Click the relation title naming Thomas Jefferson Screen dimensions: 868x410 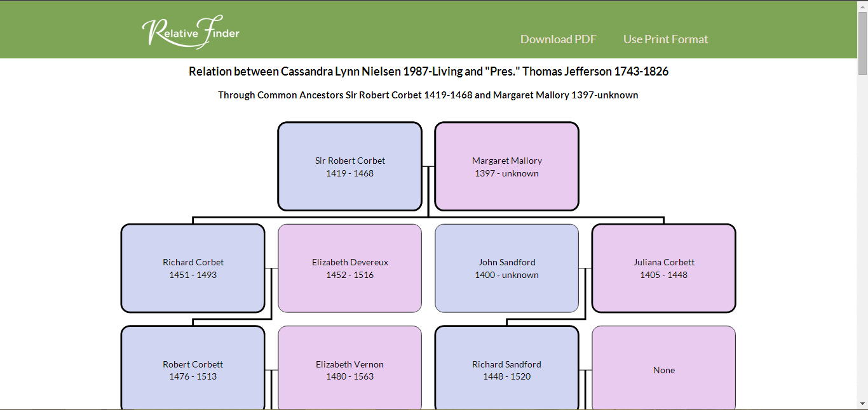pos(429,72)
